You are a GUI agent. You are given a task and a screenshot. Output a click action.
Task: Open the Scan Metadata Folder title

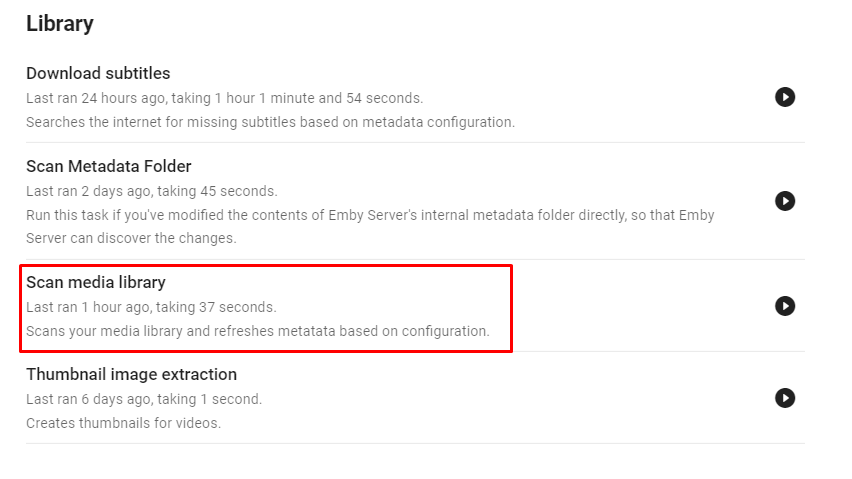click(108, 166)
